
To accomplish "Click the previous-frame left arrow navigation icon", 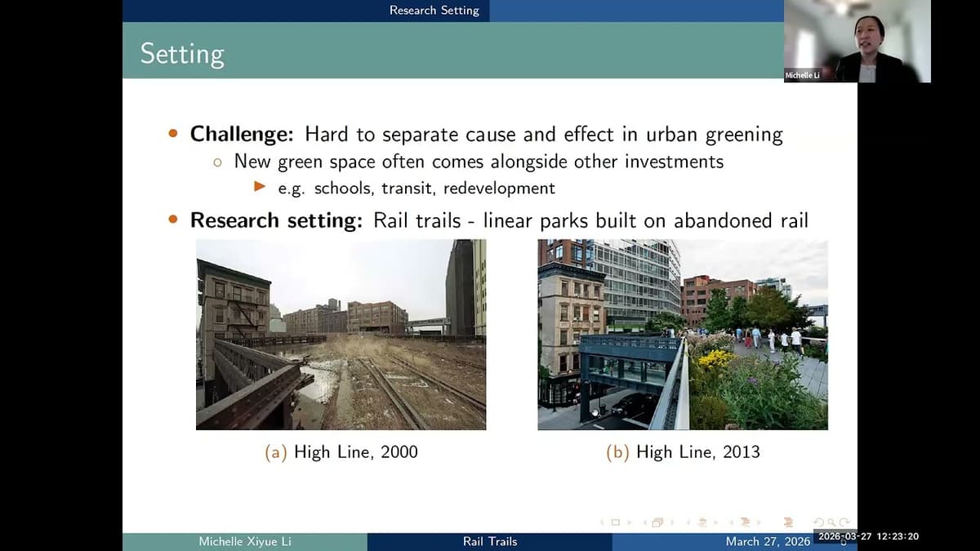I will [x=603, y=522].
